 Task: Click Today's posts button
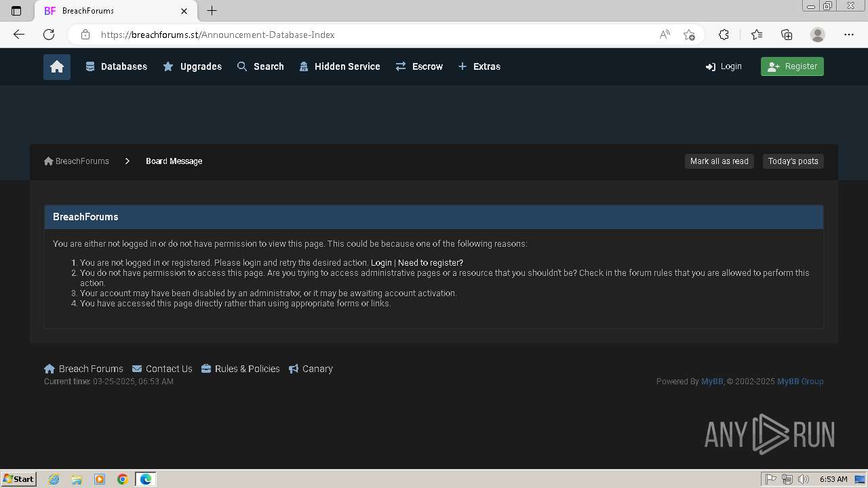click(x=793, y=161)
